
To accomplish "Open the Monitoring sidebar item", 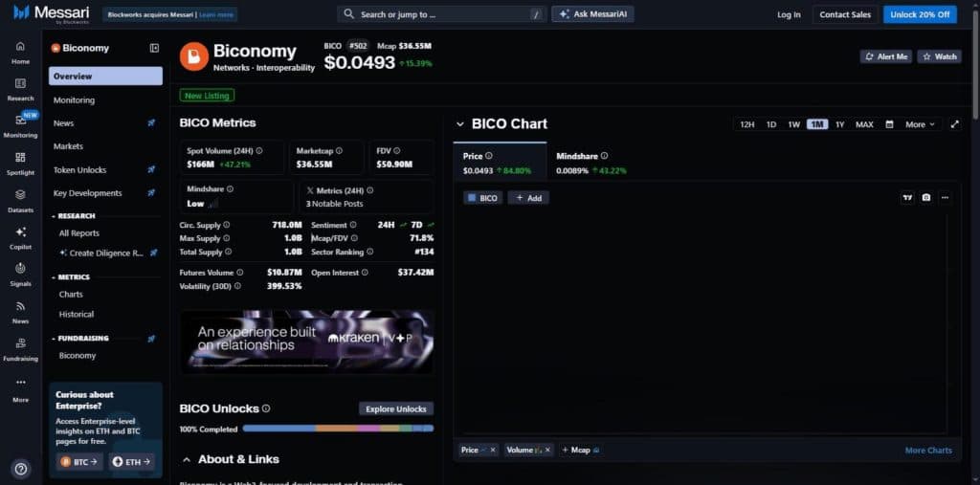I will [105, 100].
